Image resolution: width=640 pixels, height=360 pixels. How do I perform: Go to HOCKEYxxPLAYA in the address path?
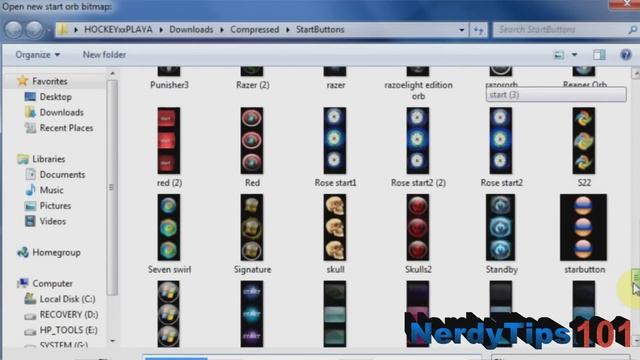coord(118,29)
